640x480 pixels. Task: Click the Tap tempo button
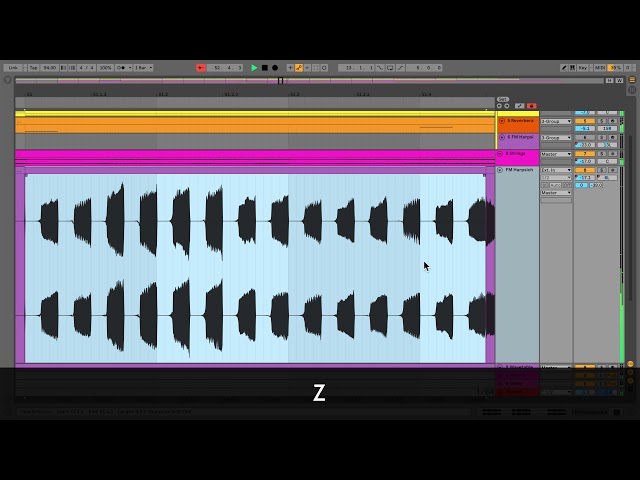tap(33, 68)
